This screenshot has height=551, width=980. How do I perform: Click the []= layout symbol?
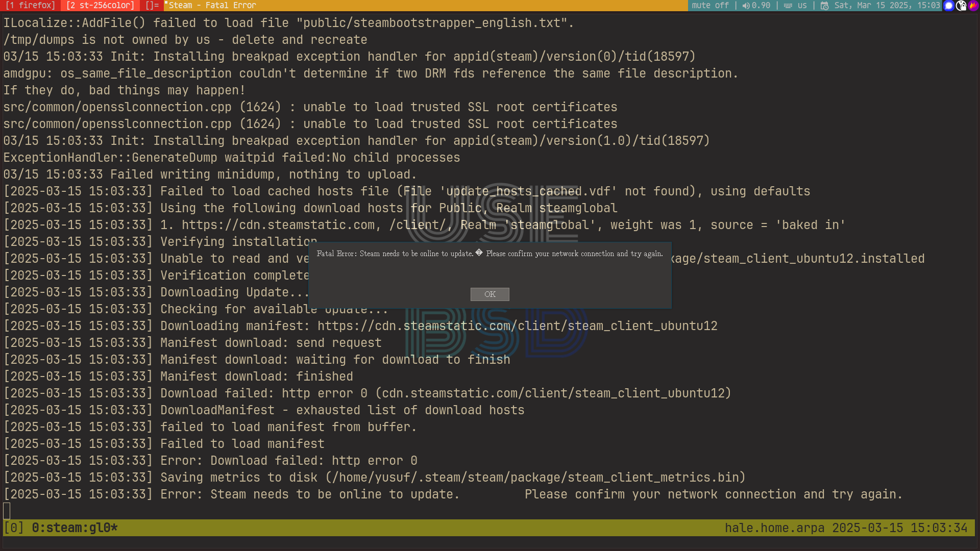[152, 6]
